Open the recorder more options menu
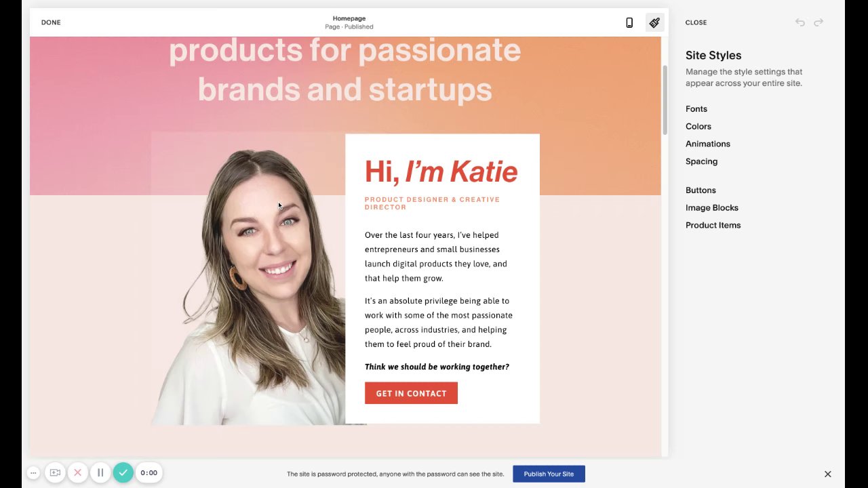868x488 pixels. [x=33, y=472]
